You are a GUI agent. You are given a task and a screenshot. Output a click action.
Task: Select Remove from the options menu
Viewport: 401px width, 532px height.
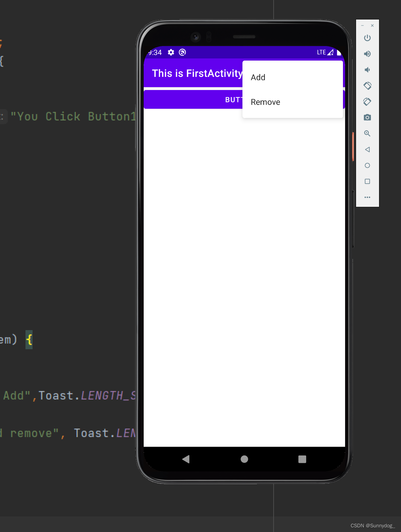(x=293, y=102)
